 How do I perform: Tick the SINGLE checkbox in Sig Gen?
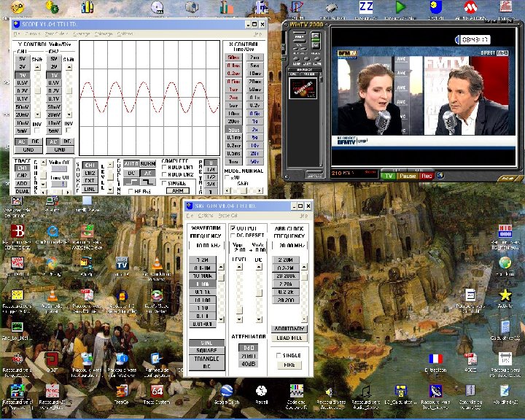click(x=279, y=355)
